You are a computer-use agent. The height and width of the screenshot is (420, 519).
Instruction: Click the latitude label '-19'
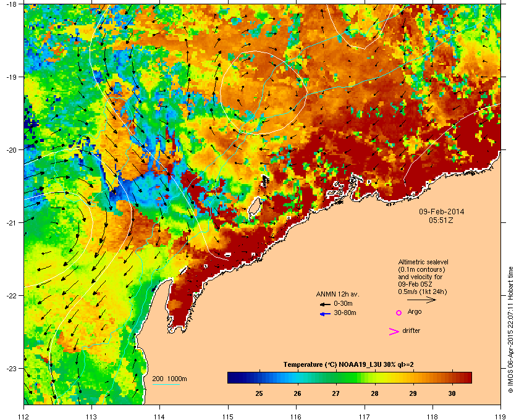coord(11,77)
